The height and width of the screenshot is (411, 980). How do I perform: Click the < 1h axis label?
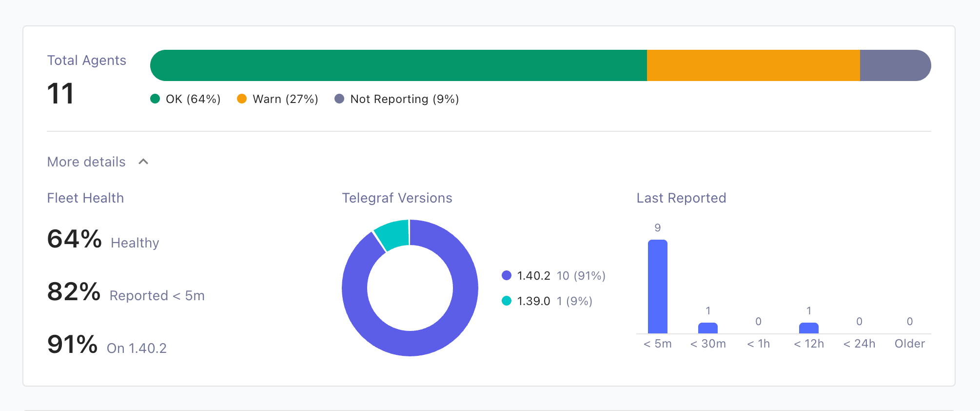click(758, 344)
